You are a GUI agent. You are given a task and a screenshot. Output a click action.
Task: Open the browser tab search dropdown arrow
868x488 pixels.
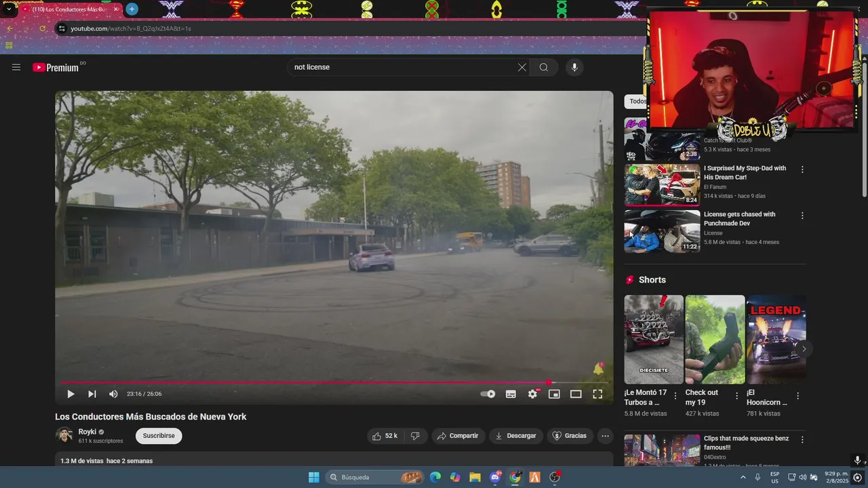[9, 9]
